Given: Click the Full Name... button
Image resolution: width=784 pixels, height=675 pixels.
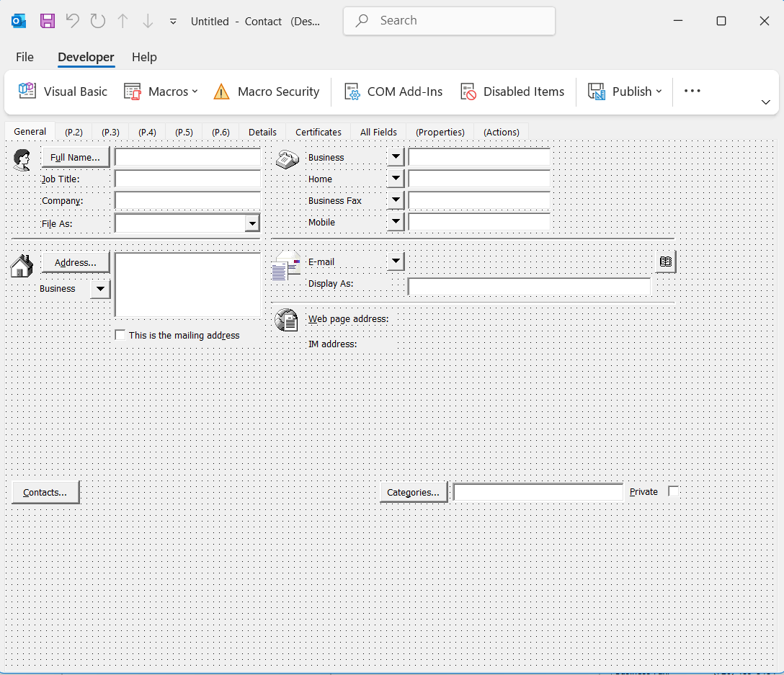Looking at the screenshot, I should [x=76, y=157].
